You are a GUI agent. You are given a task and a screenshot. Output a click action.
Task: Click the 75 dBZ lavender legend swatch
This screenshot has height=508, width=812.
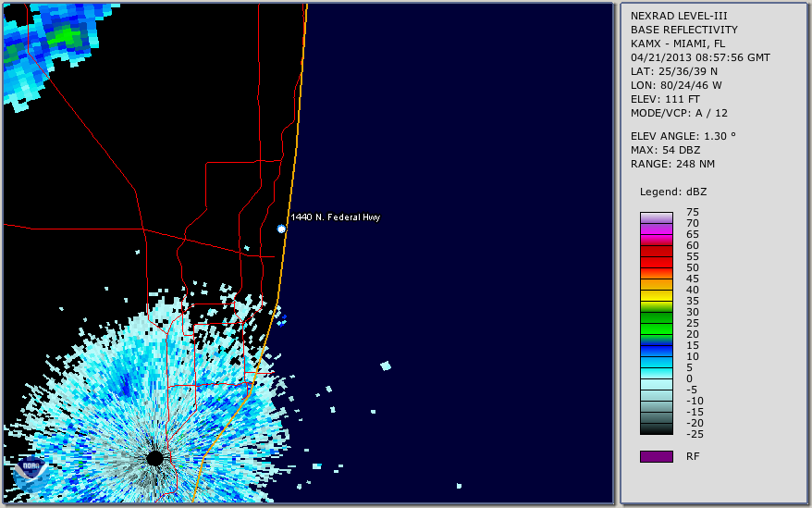656,217
